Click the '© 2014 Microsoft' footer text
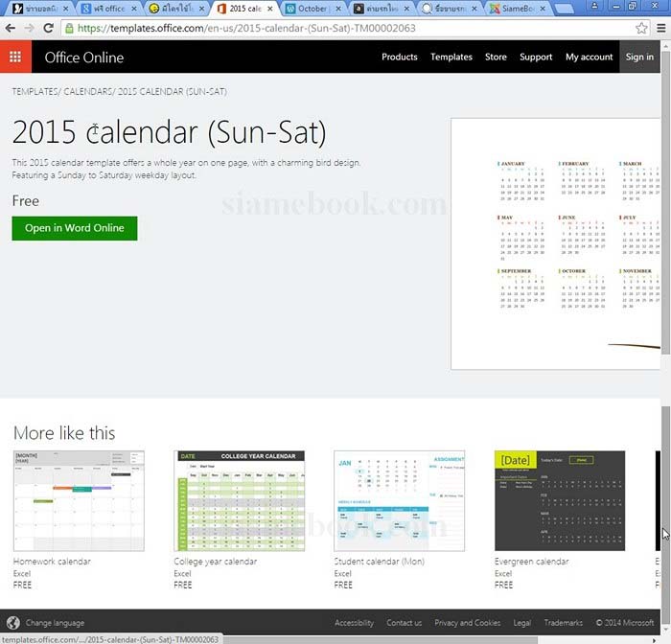Screen dimensions: 671x644 click(625, 623)
